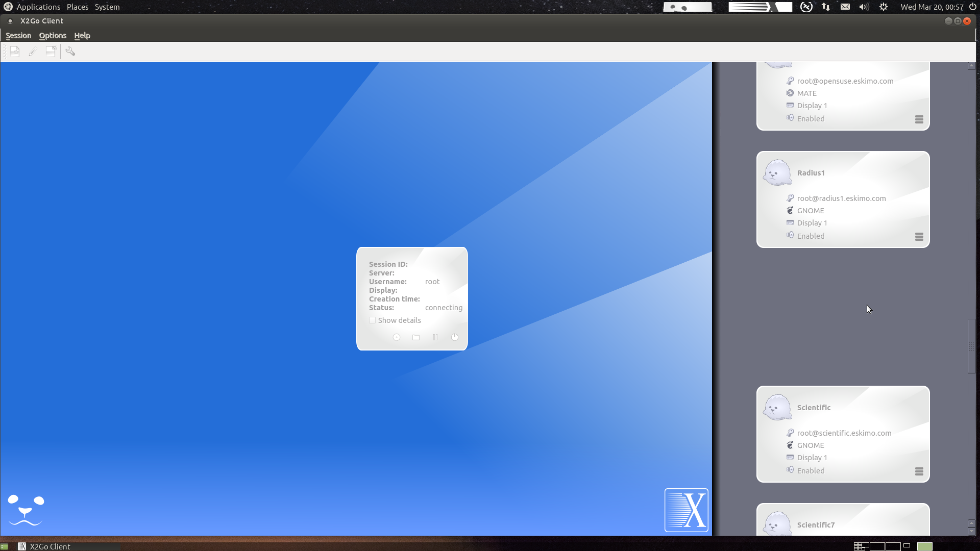Image resolution: width=980 pixels, height=551 pixels.
Task: Click the Scientific7 session name
Action: tap(816, 525)
